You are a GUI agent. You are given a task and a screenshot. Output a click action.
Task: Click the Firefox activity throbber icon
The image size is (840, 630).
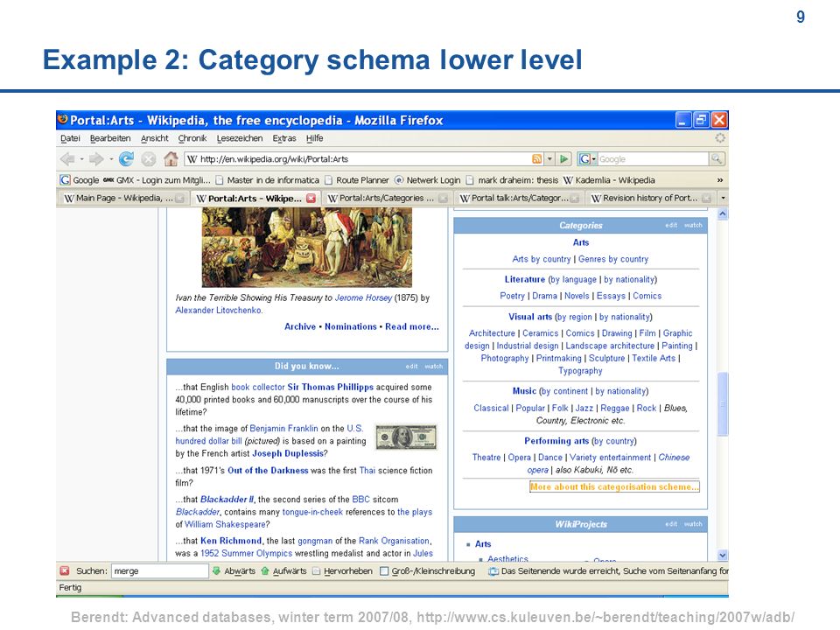point(720,138)
